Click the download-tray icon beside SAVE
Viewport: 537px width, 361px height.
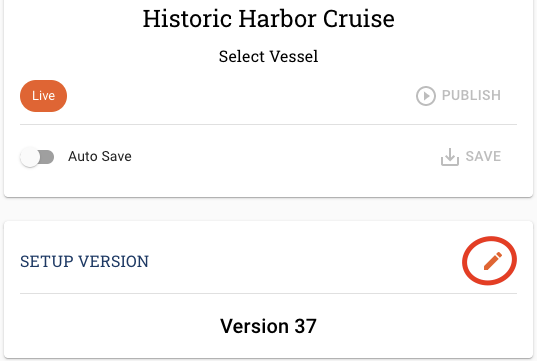point(450,157)
